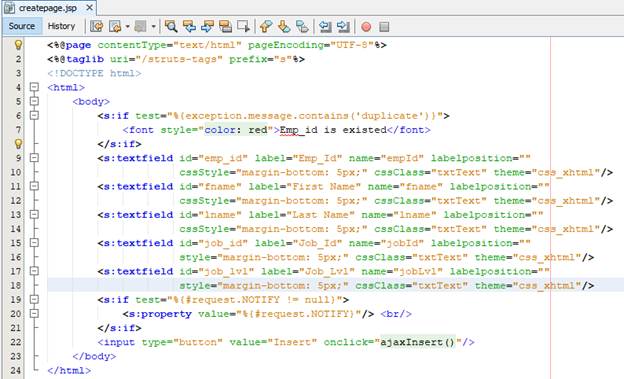Click Find Next Occurrence icon

207,27
